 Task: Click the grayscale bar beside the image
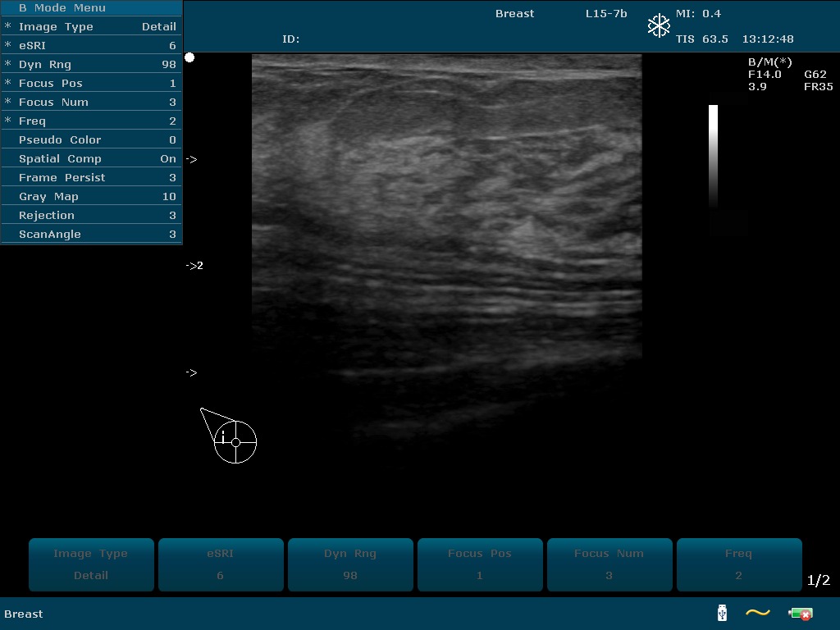click(x=713, y=156)
